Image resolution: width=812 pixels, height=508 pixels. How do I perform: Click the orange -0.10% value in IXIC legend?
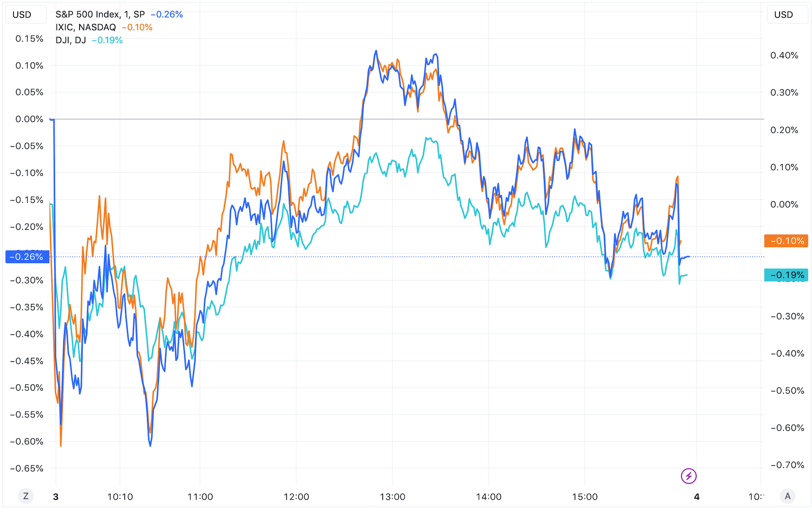pos(137,27)
